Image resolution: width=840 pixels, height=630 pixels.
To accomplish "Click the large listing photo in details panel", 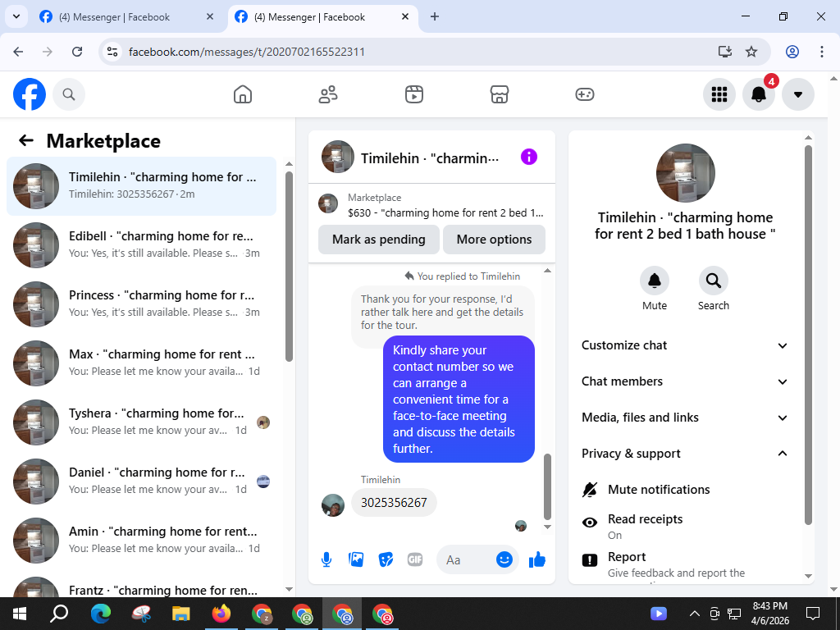I will (685, 173).
